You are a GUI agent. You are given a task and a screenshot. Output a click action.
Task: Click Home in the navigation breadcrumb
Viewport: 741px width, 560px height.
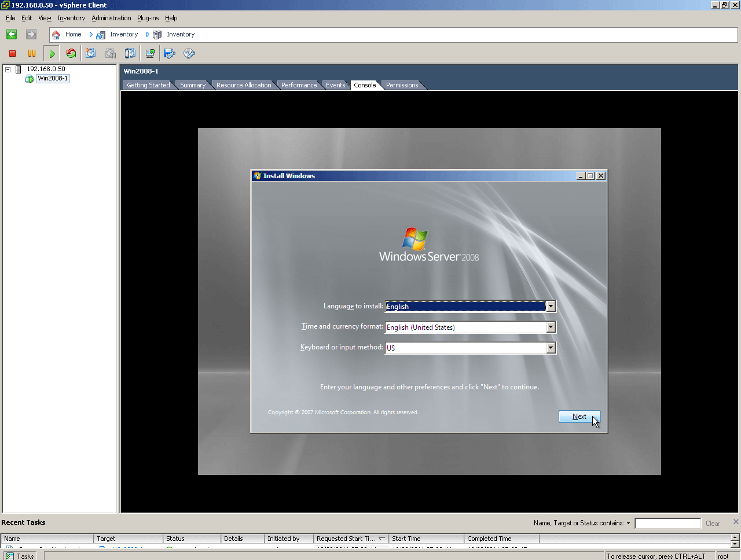click(x=73, y=35)
